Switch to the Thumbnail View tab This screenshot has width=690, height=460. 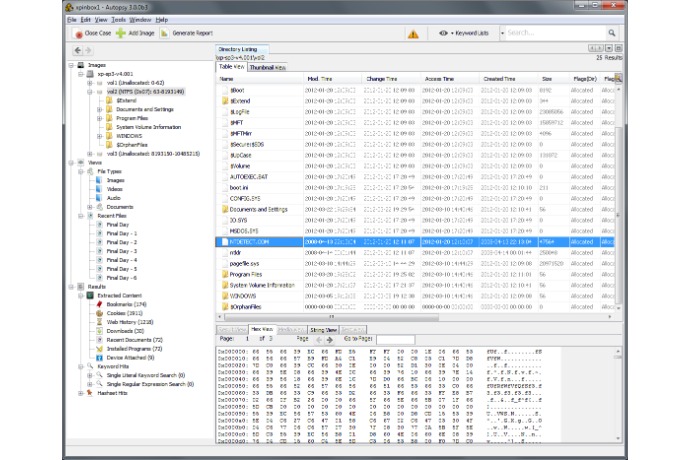tap(268, 67)
